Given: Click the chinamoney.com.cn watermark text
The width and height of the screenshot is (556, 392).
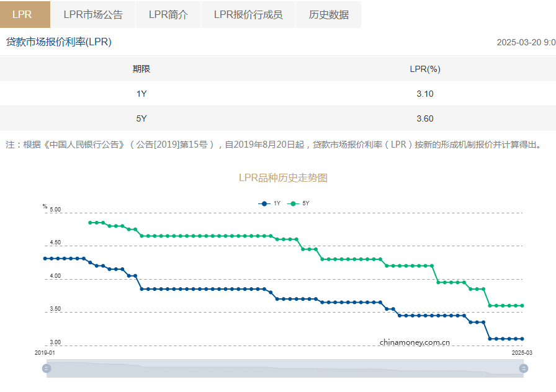Looking at the screenshot, I should tap(415, 342).
